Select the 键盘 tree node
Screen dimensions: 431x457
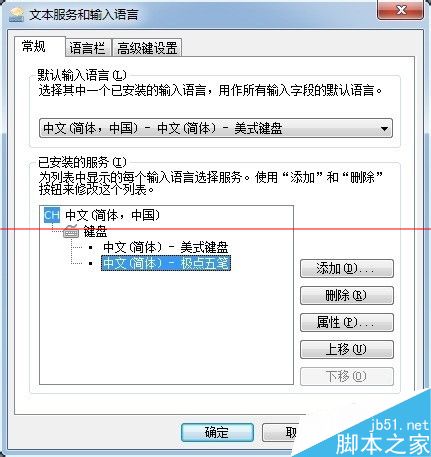pos(95,231)
